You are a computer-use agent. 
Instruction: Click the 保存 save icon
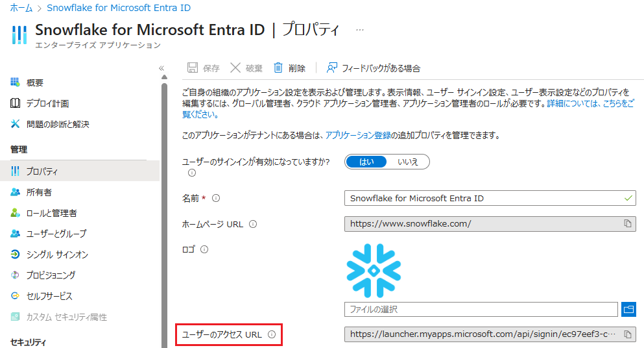(x=192, y=68)
